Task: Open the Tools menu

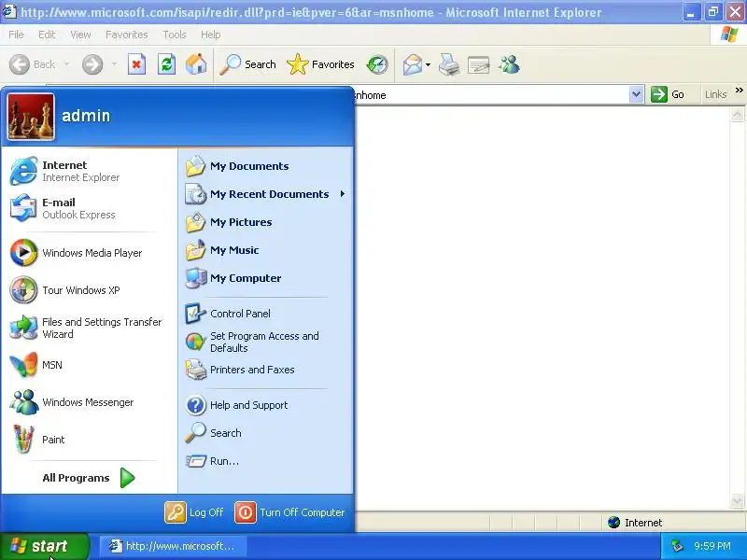Action: pos(175,35)
